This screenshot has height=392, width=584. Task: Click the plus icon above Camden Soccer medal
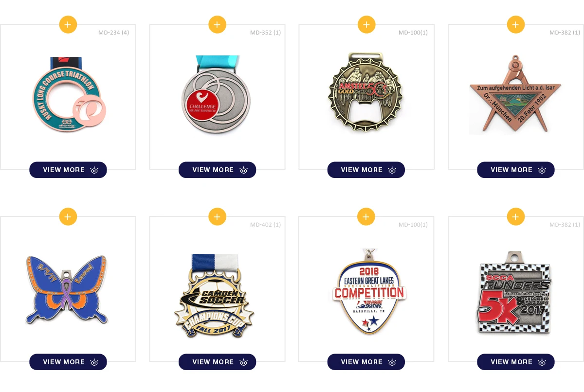coord(217,216)
